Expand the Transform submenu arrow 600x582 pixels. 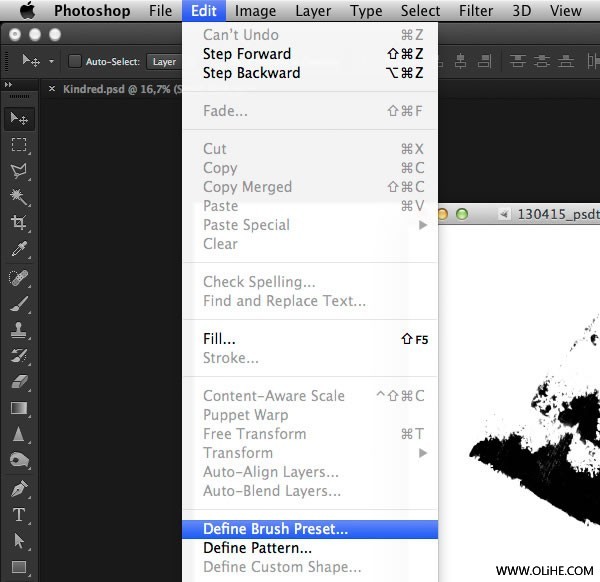(x=423, y=453)
